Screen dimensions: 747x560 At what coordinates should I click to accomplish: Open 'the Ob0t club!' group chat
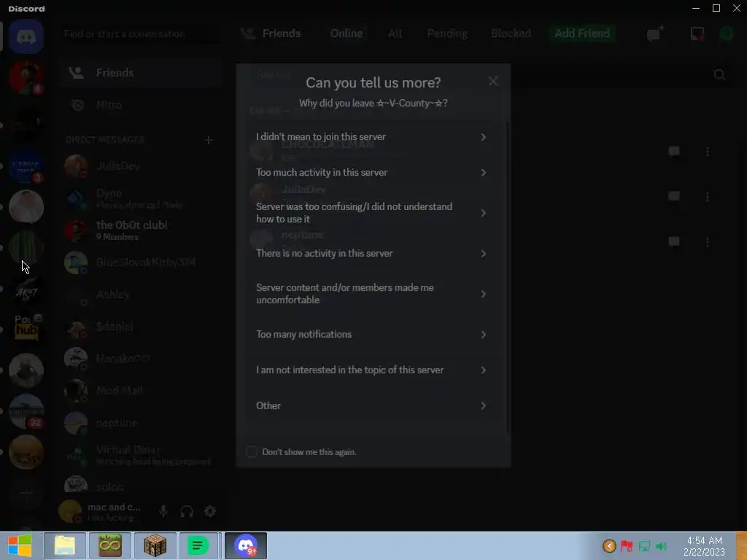[141, 230]
